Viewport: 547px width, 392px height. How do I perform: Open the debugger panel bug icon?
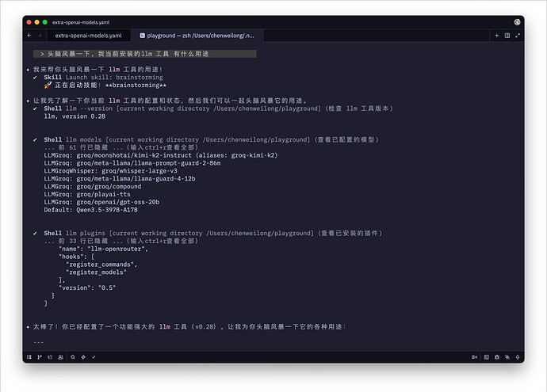[x=496, y=357]
